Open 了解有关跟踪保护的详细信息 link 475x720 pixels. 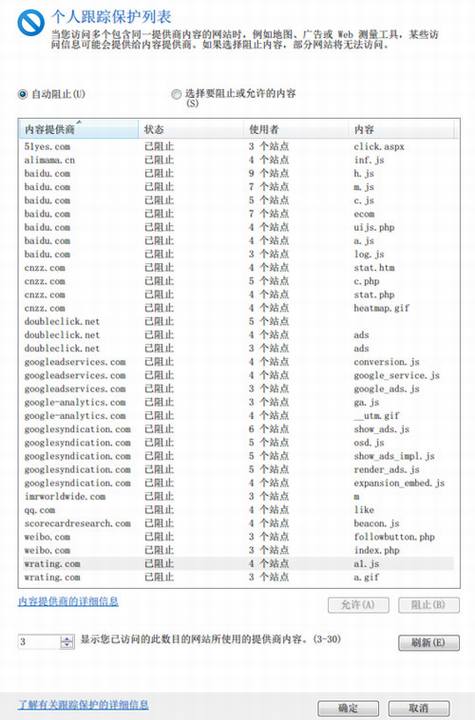83,704
